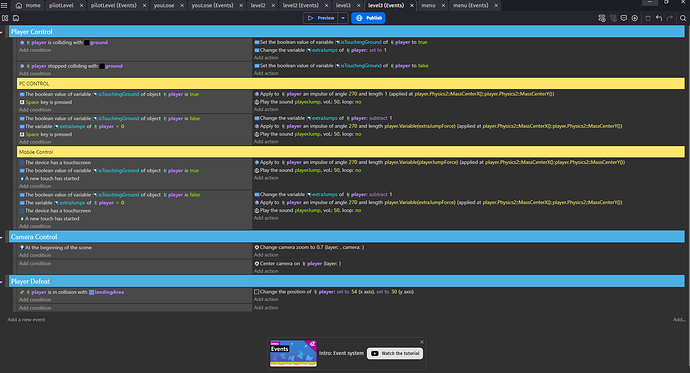Select action setting isTouchingGround to true
The height and width of the screenshot is (373, 690).
coord(341,42)
